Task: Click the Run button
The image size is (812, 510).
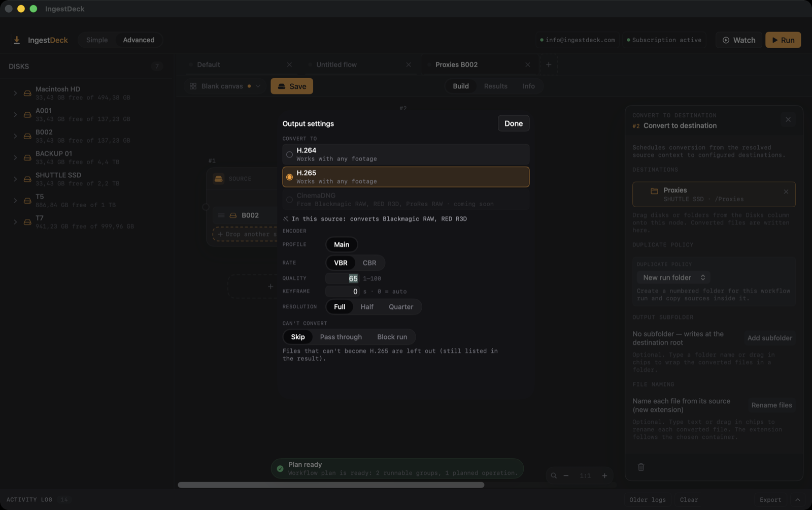Action: (783, 40)
